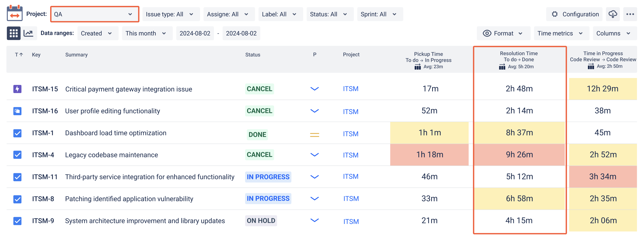
Task: Click the task type icon beside ITSM-4
Action: (17, 155)
